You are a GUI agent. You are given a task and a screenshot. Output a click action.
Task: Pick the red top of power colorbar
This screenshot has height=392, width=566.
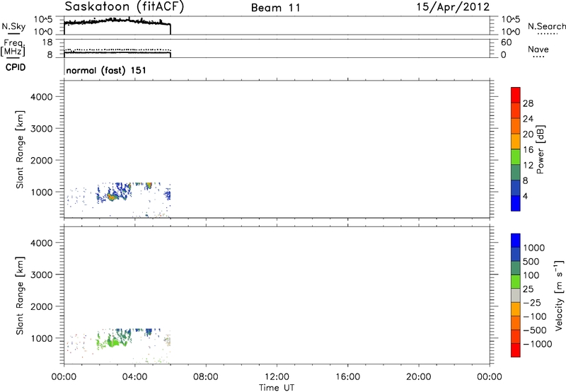[x=516, y=95]
